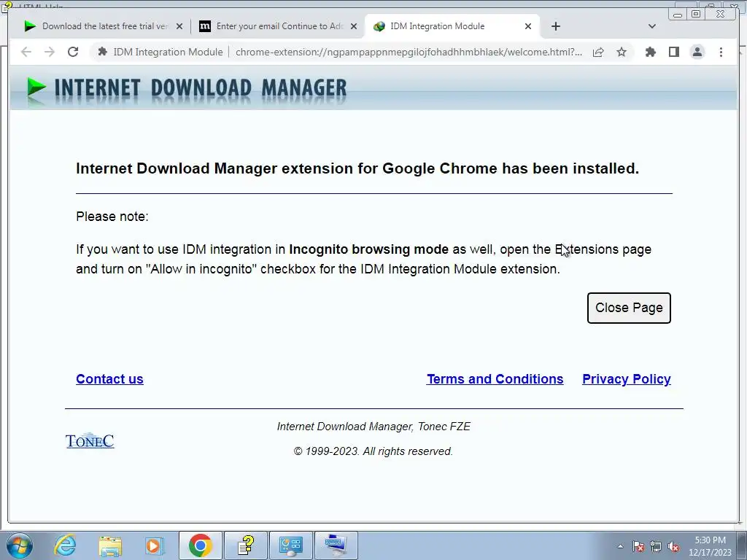Screen dimensions: 747x560
Task: Open the Windows Start menu
Action: tap(20, 545)
